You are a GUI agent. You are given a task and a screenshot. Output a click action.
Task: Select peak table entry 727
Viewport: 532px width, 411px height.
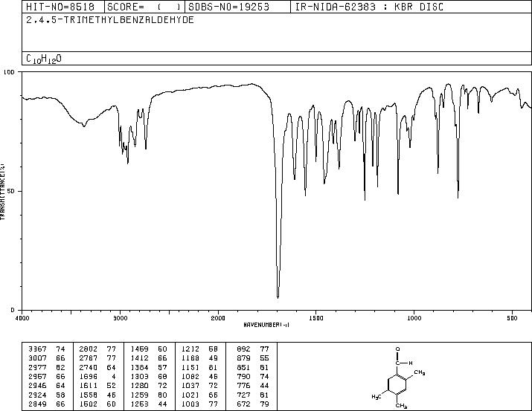coord(243,395)
